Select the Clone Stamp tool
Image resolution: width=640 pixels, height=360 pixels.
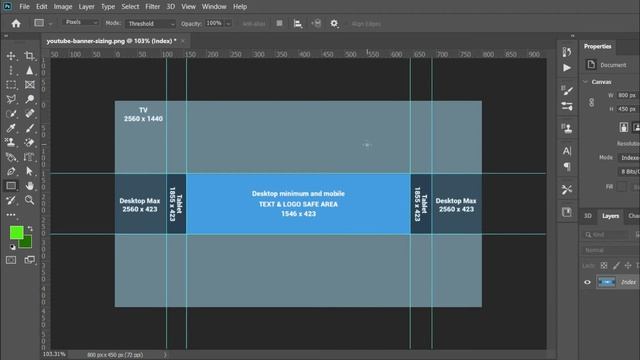11,142
